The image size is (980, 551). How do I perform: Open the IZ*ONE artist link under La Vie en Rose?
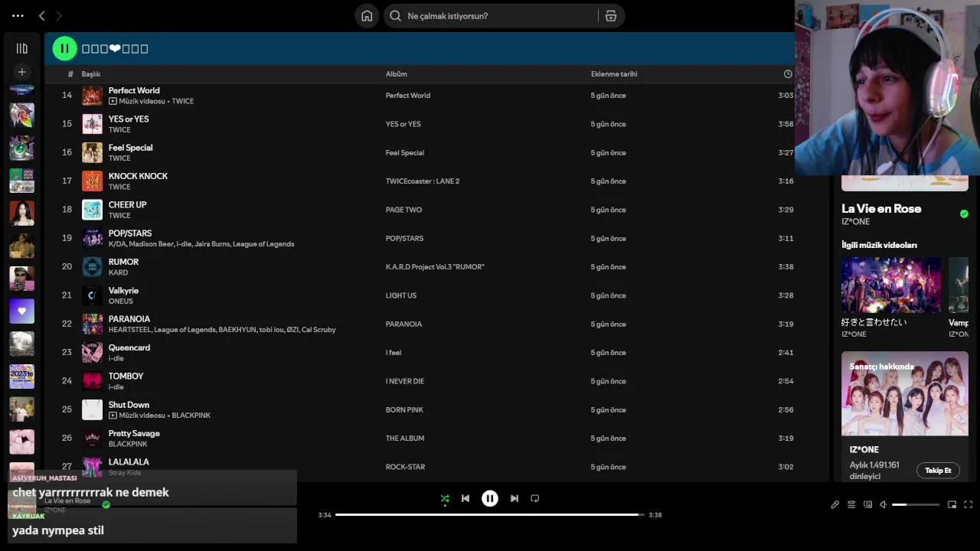click(x=855, y=222)
